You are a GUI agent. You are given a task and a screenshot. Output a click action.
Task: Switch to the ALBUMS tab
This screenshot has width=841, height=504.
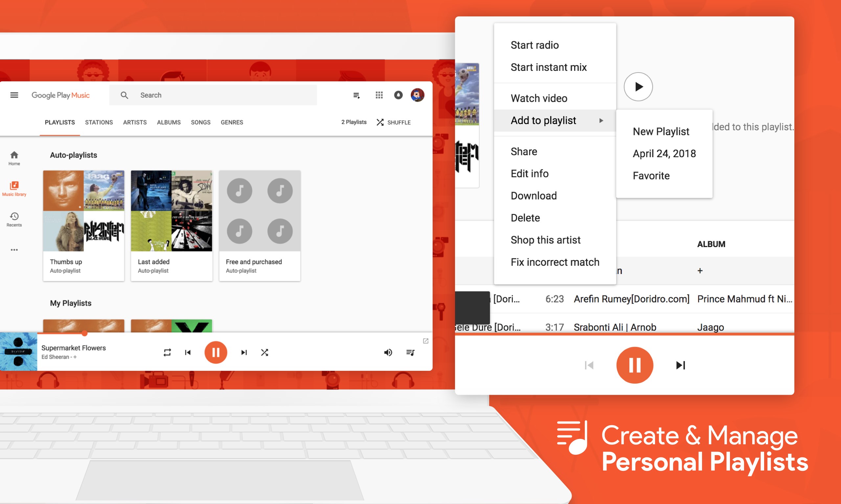[169, 122]
